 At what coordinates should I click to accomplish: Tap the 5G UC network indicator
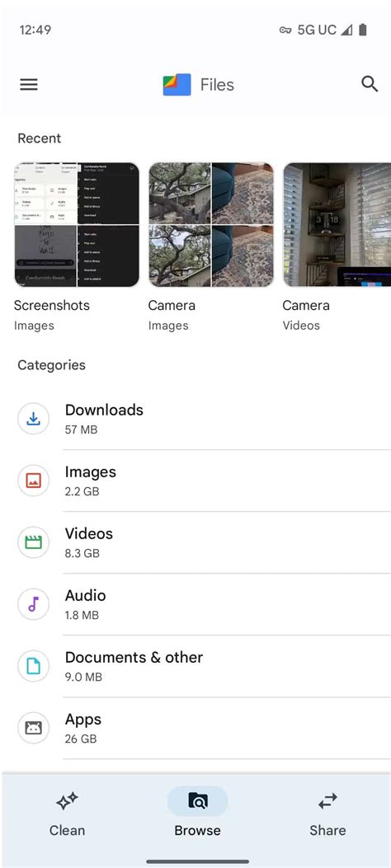pos(317,30)
